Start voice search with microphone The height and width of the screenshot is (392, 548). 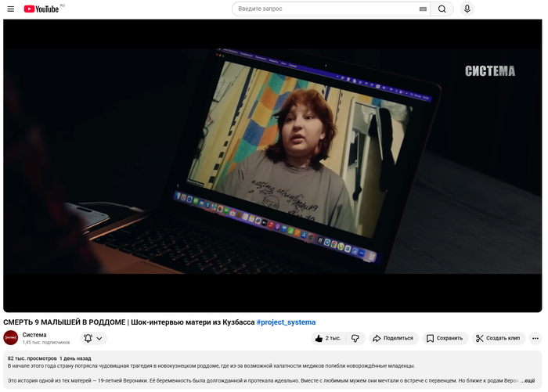click(467, 9)
